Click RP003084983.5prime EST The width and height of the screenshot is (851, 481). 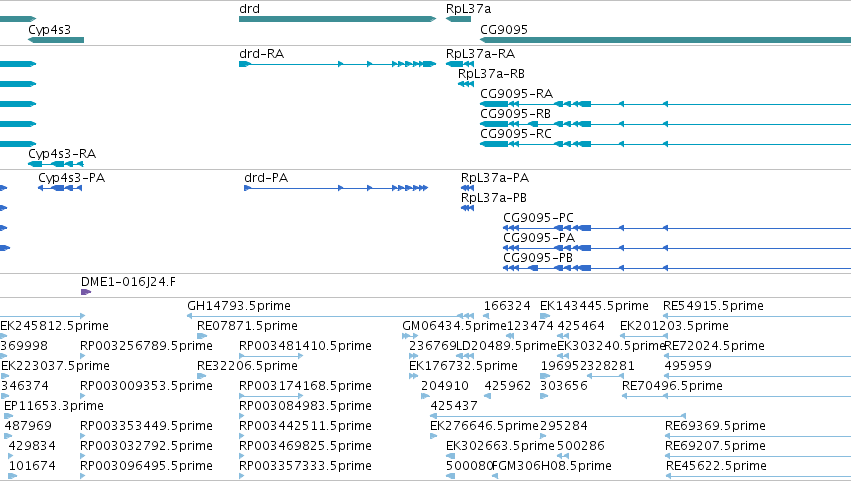click(x=242, y=416)
